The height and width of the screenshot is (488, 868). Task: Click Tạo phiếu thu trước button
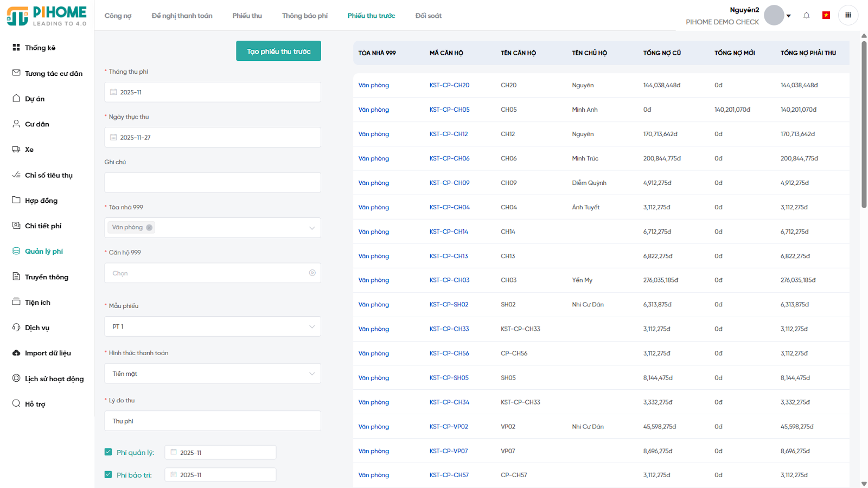click(278, 51)
